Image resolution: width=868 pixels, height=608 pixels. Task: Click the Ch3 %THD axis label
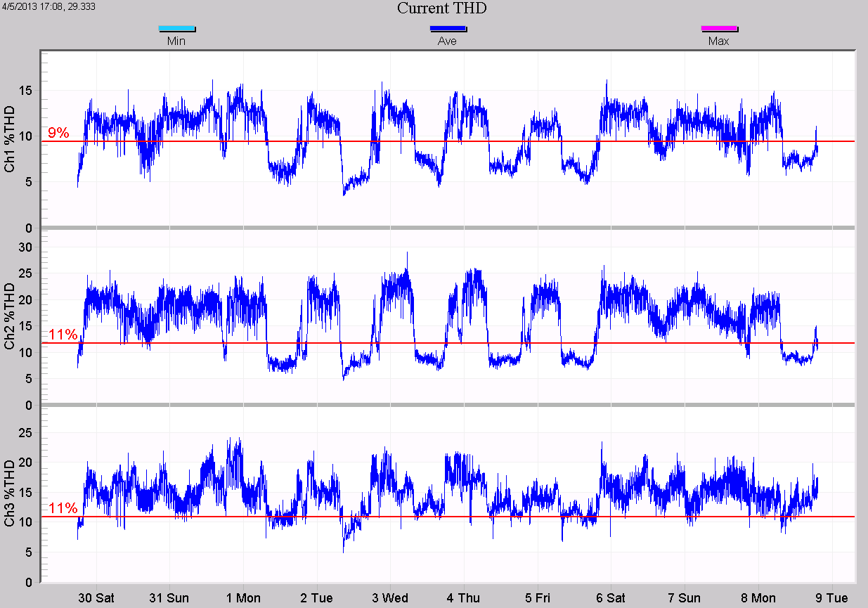(10, 492)
